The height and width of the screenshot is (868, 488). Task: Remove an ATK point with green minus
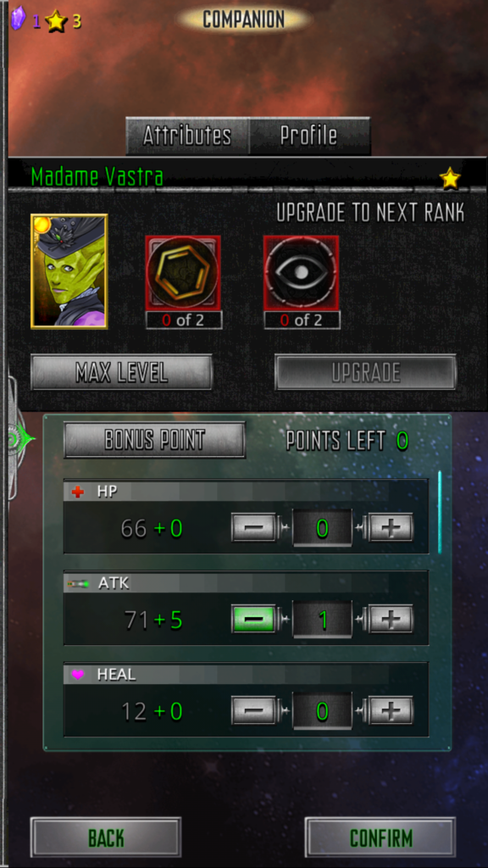point(253,619)
